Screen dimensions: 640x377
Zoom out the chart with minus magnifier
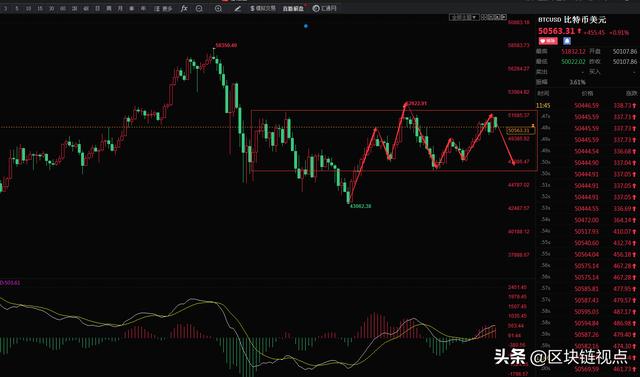click(x=199, y=8)
